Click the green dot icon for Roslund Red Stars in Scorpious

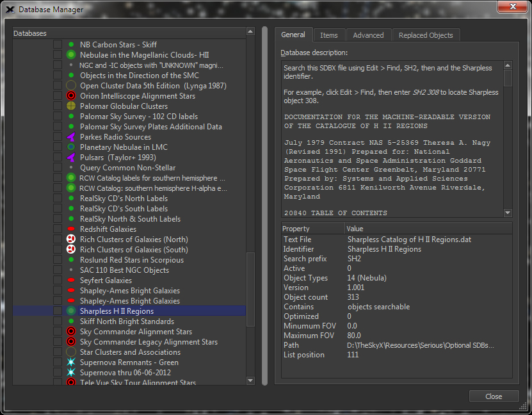pos(71,259)
